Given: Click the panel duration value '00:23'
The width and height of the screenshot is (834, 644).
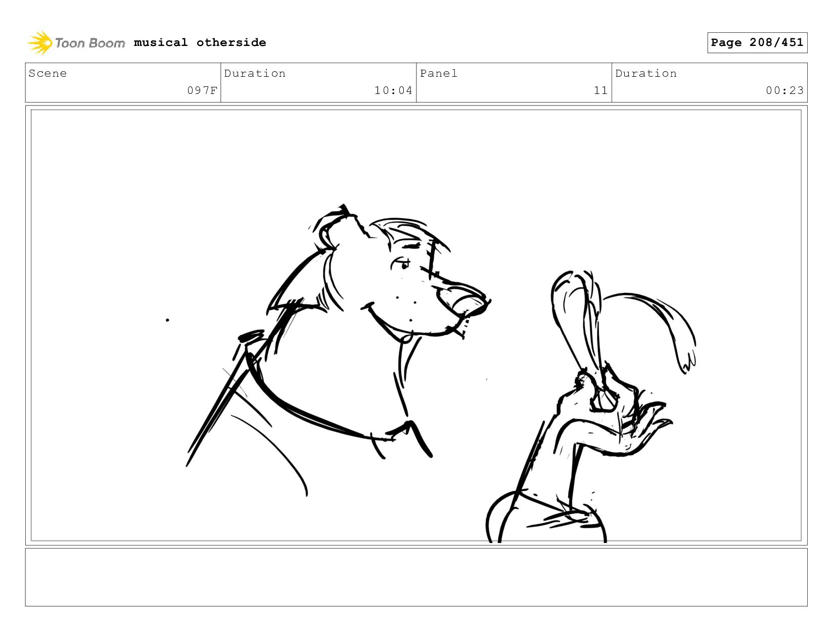Looking at the screenshot, I should [784, 90].
